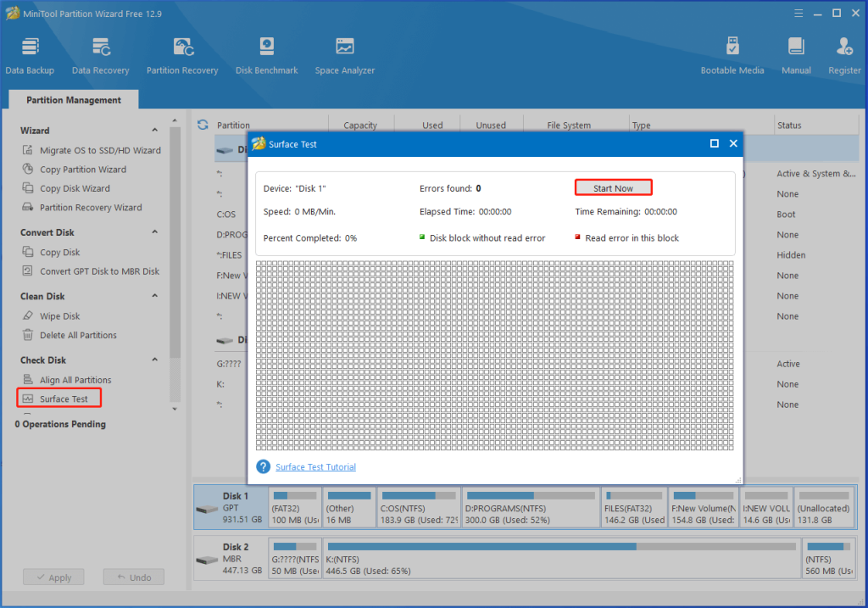
Task: Select FAT32 100 MB partition block
Action: 294,507
